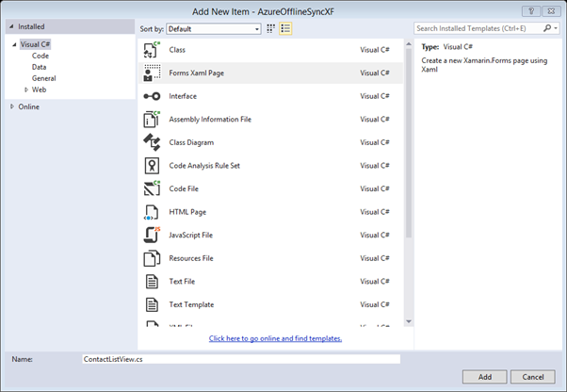Select the Forms Xaml Page template icon
This screenshot has width=567, height=392.
[152, 73]
